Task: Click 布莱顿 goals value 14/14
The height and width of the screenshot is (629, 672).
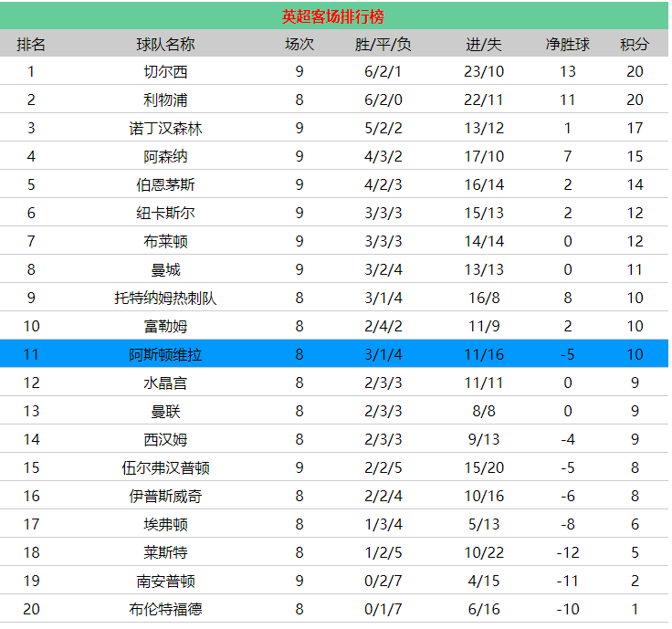Action: coord(484,241)
